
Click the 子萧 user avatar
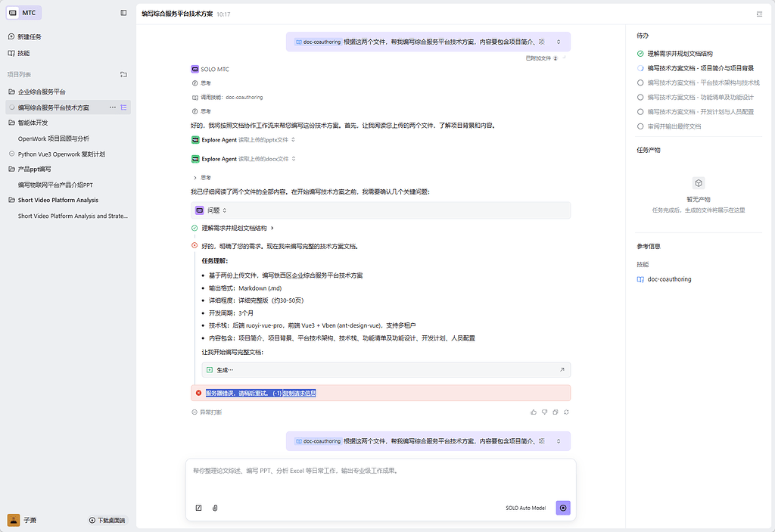pyautogui.click(x=14, y=520)
